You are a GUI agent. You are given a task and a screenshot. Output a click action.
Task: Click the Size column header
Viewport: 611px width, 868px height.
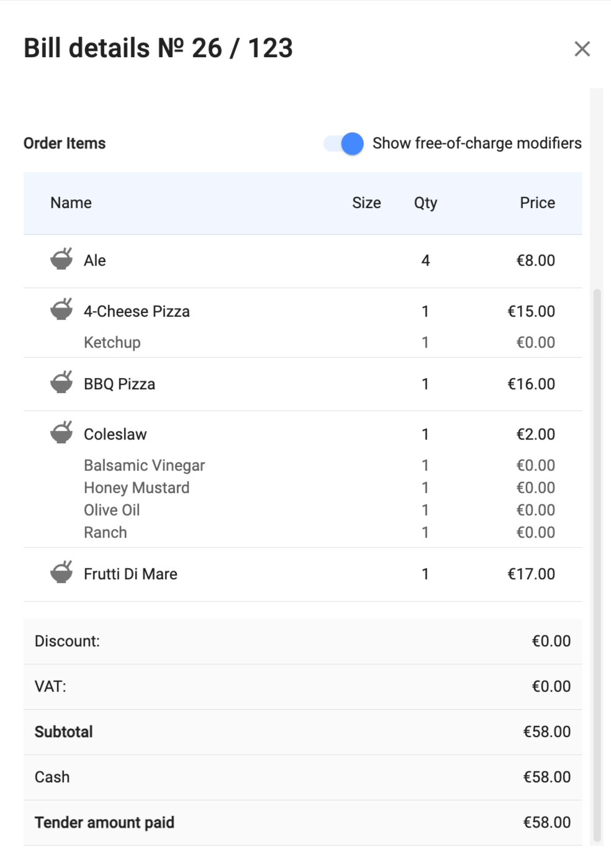pos(366,203)
